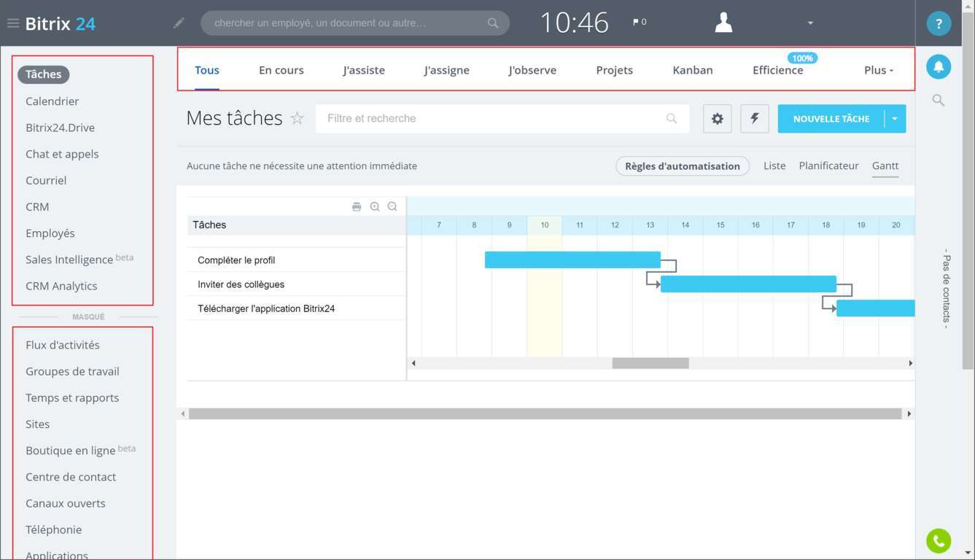The image size is (975, 560).
Task: Click the Inviter des collègues Gantt bar
Action: (748, 284)
